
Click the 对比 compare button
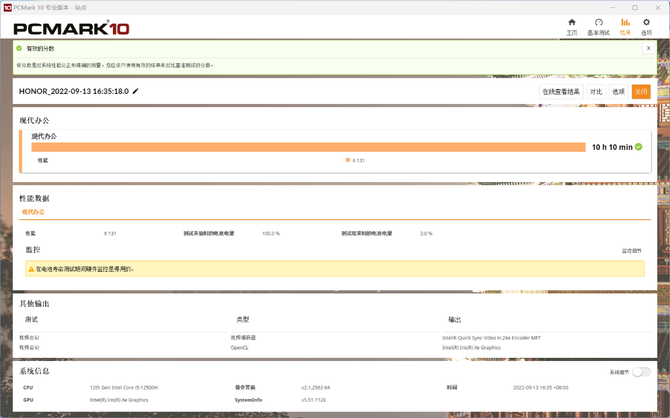coord(596,91)
